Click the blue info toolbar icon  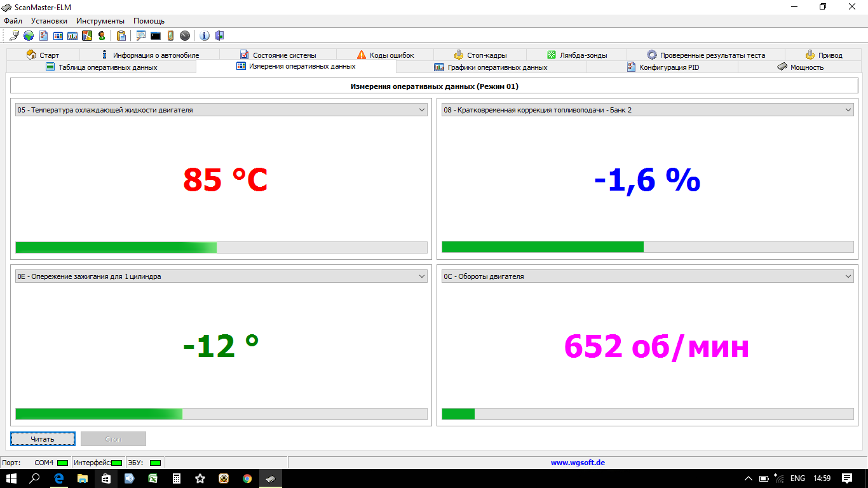[x=205, y=36]
